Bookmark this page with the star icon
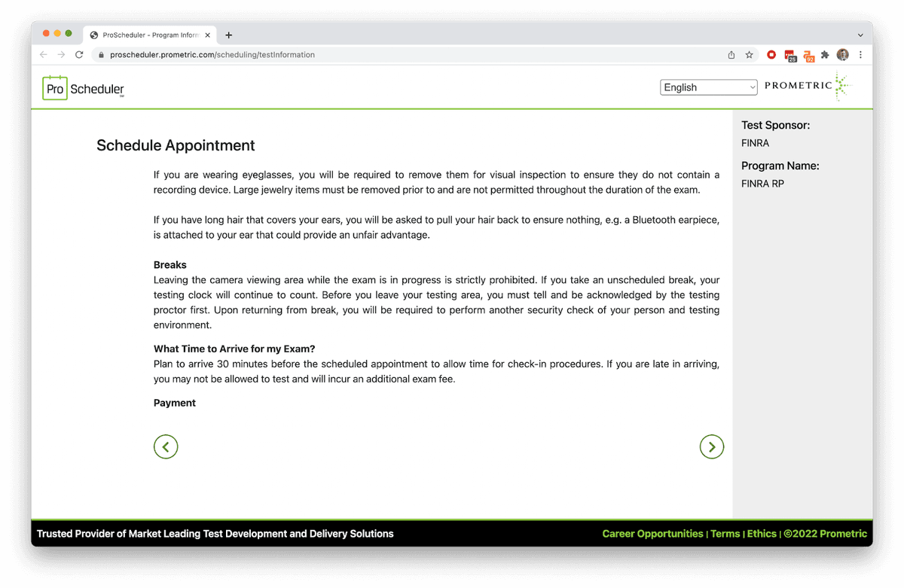 coord(749,55)
